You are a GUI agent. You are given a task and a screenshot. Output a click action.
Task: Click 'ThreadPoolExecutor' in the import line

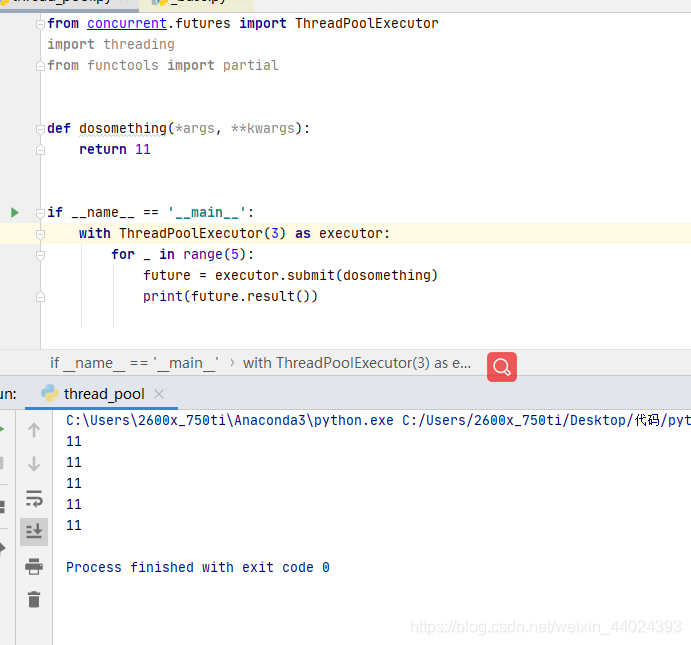click(367, 23)
